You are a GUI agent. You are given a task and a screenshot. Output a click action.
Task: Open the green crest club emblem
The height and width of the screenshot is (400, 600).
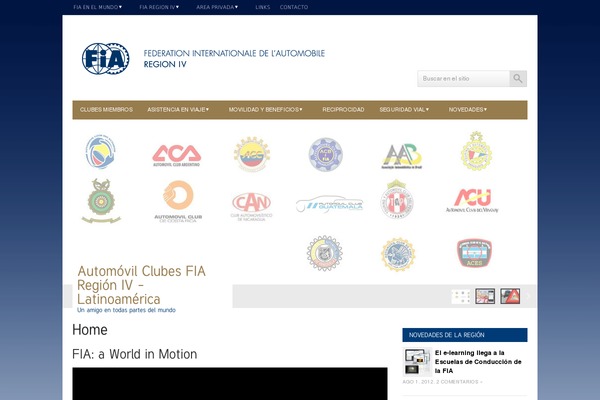tap(101, 201)
